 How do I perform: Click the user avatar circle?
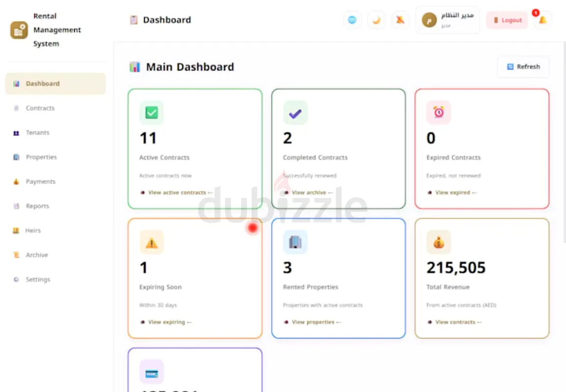pyautogui.click(x=429, y=20)
